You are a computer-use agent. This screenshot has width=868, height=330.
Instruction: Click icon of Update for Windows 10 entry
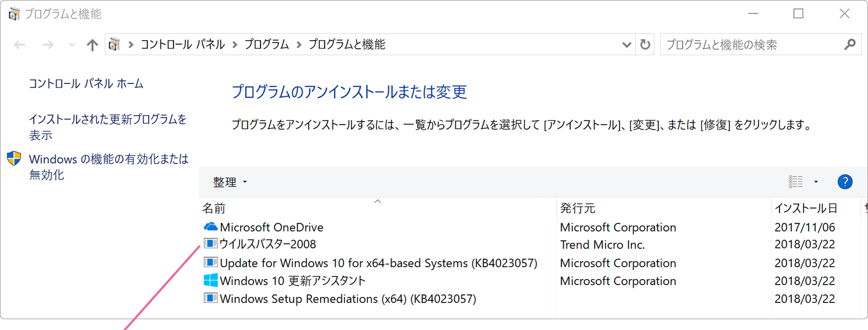[x=210, y=262]
